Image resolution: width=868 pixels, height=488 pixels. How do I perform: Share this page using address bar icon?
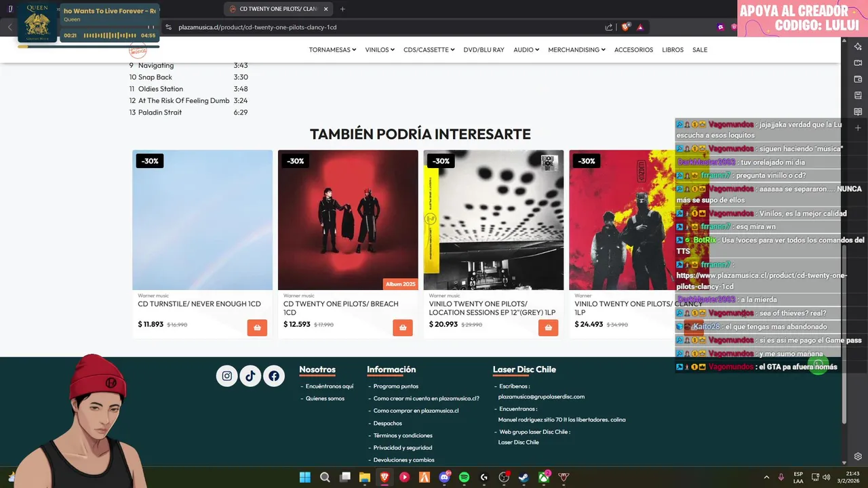[609, 27]
